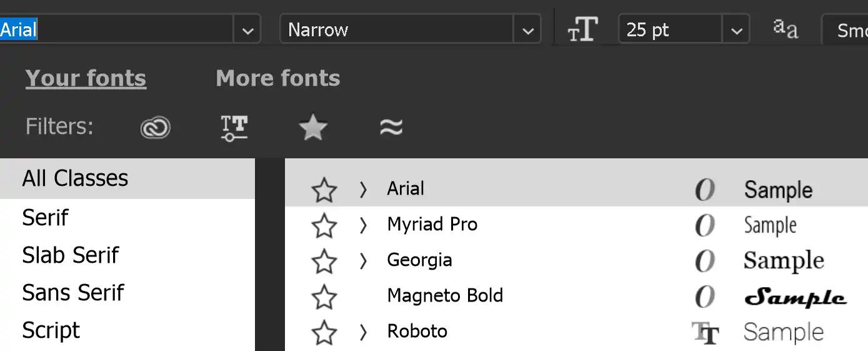Click the font size TT icon
Image resolution: width=868 pixels, height=351 pixels.
[x=583, y=29]
